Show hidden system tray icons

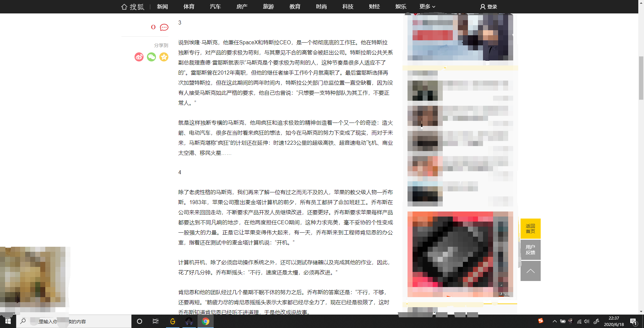point(554,321)
